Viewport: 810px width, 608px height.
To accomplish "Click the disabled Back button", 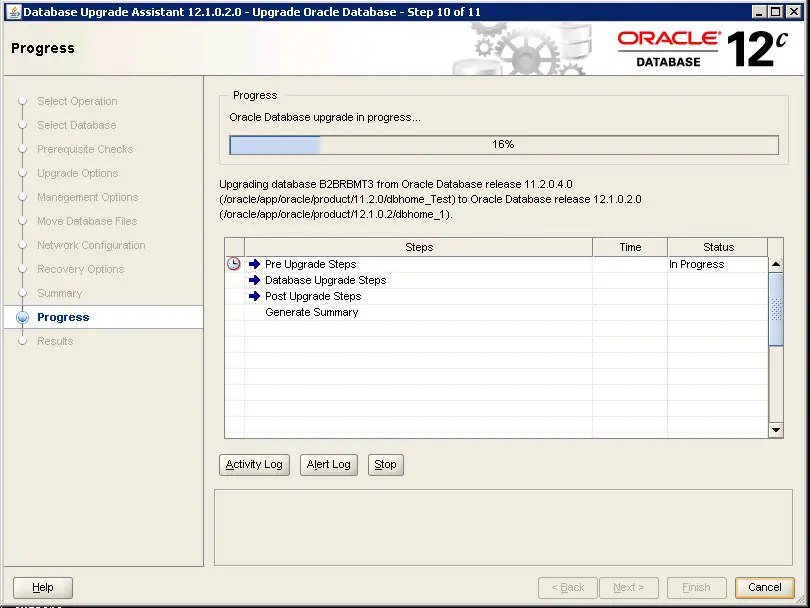I will 568,587.
